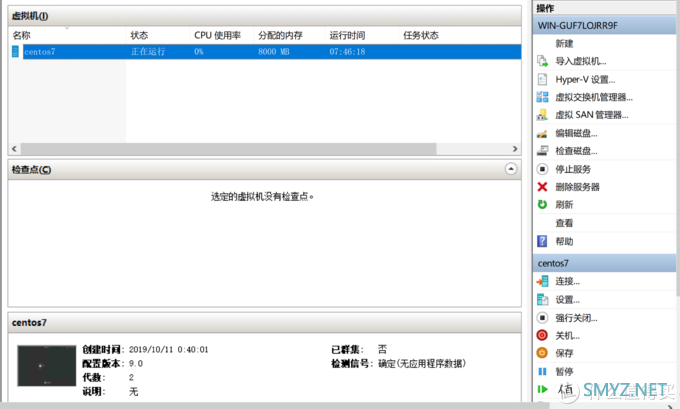Screen dimensions: 680x409
Task: Choose 连接... for centos7
Action: click(x=567, y=281)
